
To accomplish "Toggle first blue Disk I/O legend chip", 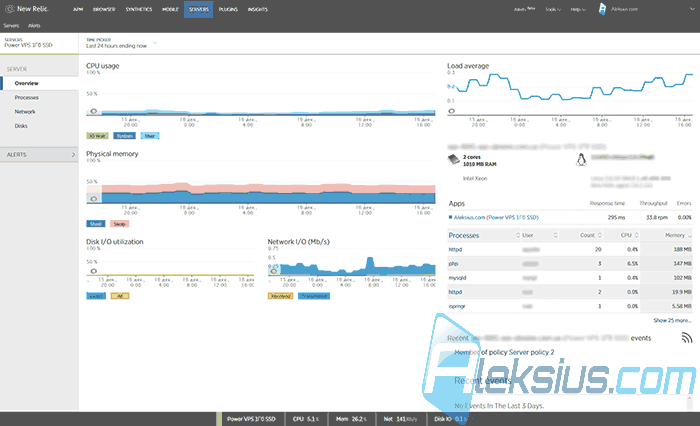I will coord(96,296).
